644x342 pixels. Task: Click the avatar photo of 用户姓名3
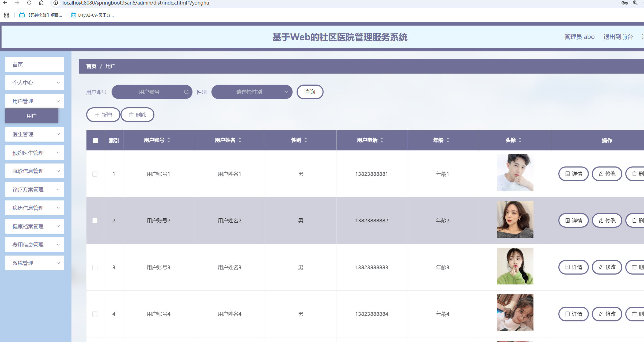pyautogui.click(x=515, y=266)
